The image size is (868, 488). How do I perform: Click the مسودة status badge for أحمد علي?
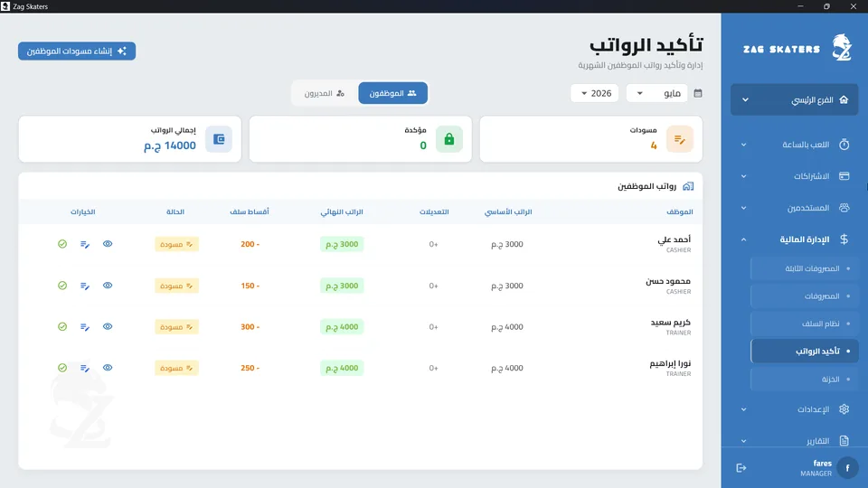click(176, 244)
